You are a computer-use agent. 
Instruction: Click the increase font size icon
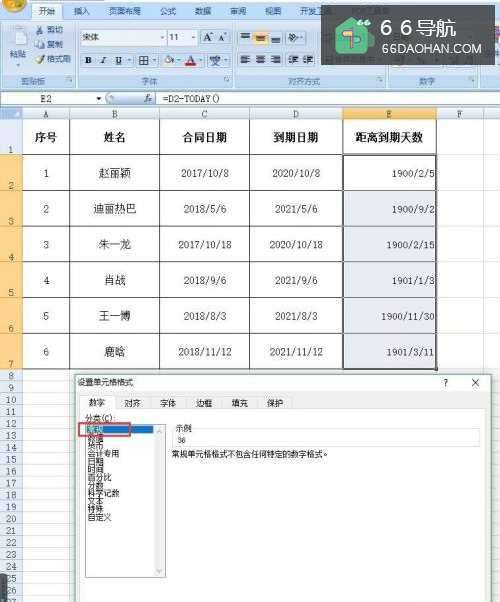(x=208, y=37)
